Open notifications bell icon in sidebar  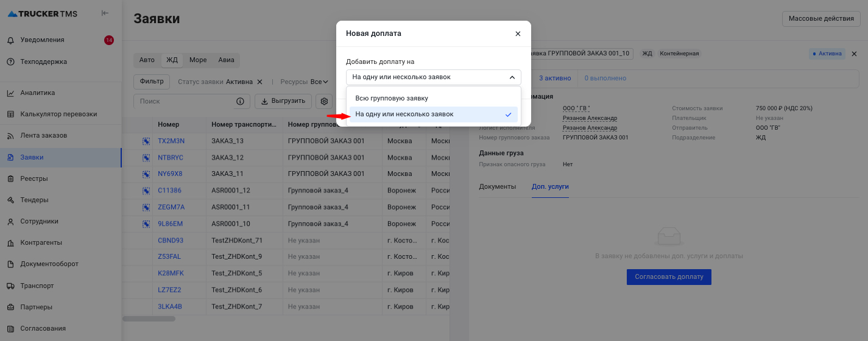coord(11,40)
